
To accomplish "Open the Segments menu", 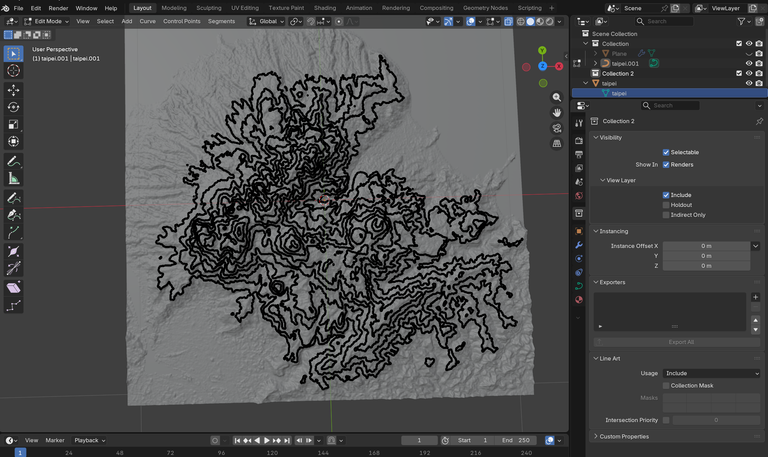I will pyautogui.click(x=221, y=22).
